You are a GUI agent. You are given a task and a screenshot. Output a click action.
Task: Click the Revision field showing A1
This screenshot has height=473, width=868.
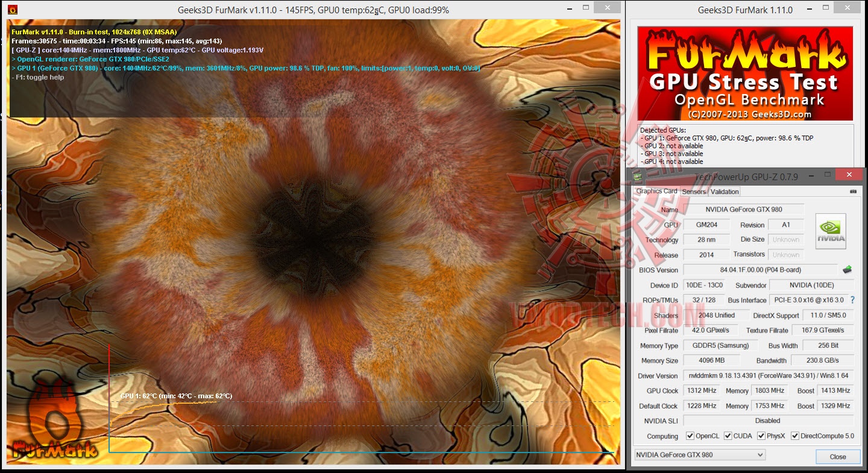785,225
